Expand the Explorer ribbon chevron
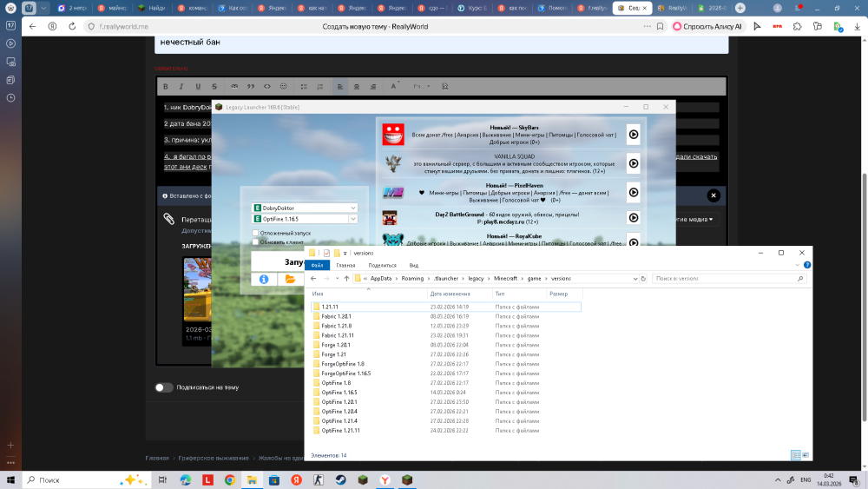Screen dimensions: 868x489 tap(797, 265)
